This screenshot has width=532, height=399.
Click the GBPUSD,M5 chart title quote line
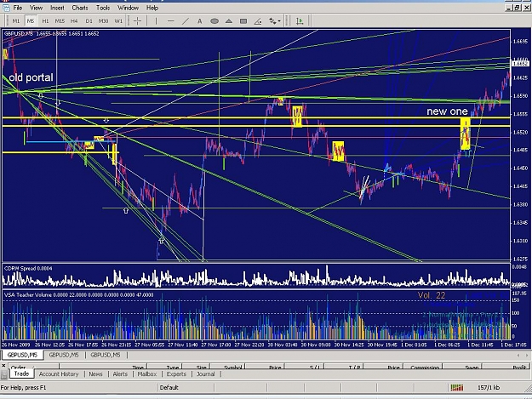pos(52,33)
